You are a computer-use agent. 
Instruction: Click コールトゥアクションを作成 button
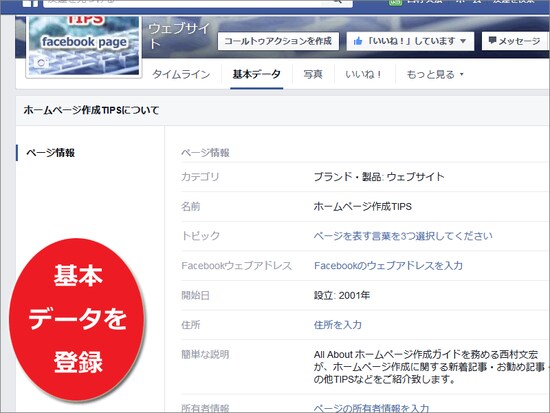pyautogui.click(x=278, y=41)
